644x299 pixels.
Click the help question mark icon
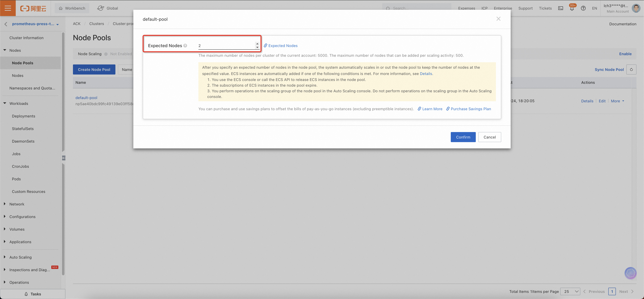pos(583,8)
